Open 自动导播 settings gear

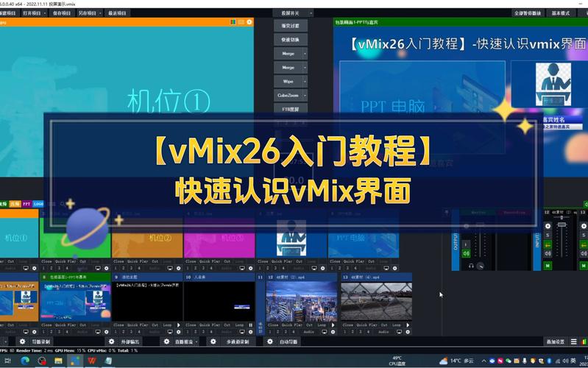click(x=270, y=342)
